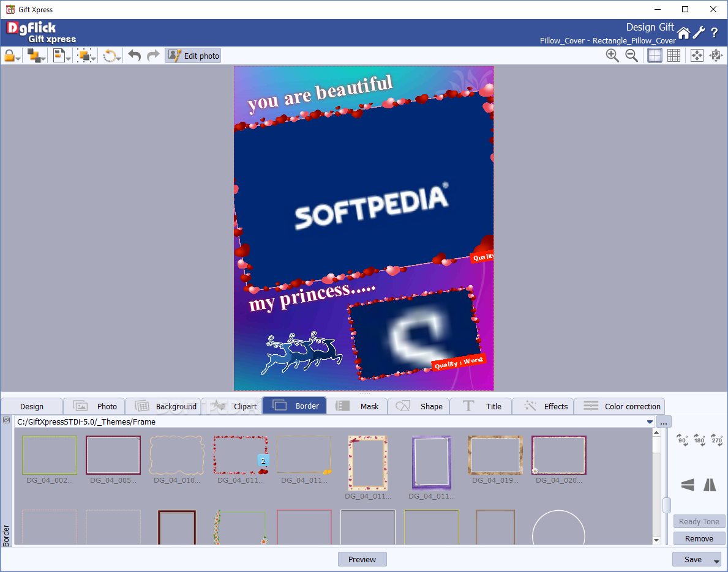The height and width of the screenshot is (572, 728).
Task: Switch to the Design tab
Action: point(32,406)
